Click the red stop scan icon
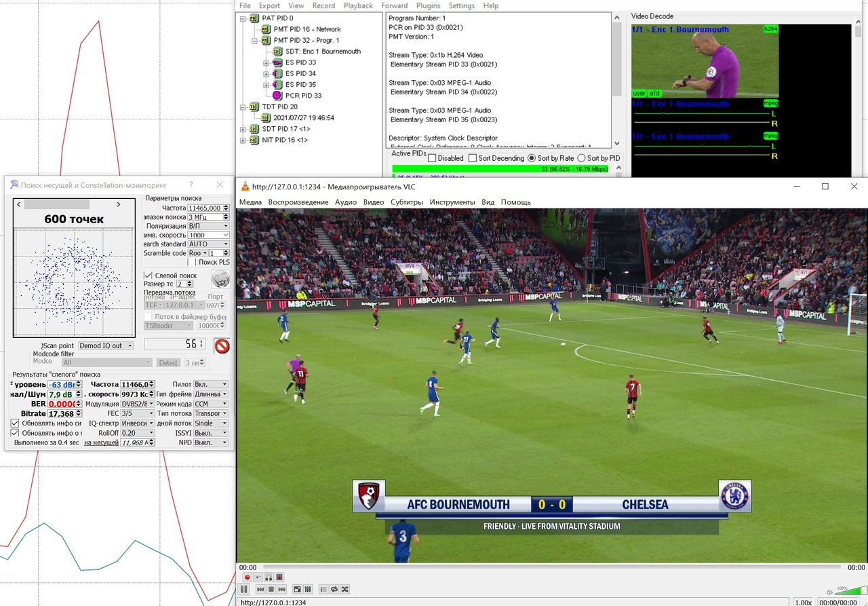The width and height of the screenshot is (868, 606). pos(222,346)
